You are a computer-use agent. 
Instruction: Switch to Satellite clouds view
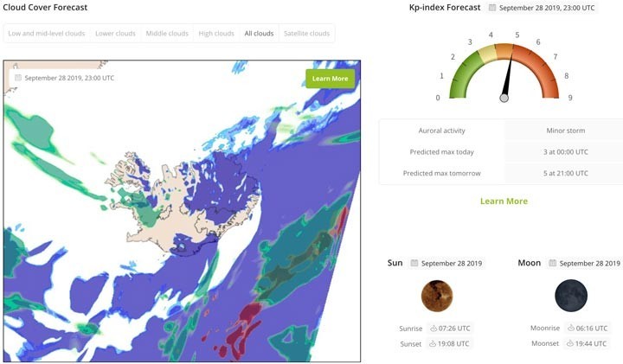[306, 34]
